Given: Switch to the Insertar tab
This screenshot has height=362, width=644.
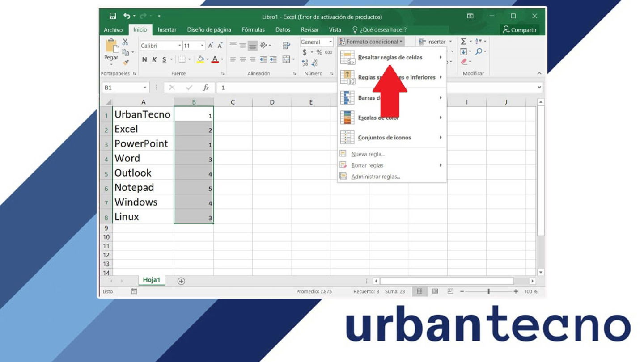Looking at the screenshot, I should 167,30.
